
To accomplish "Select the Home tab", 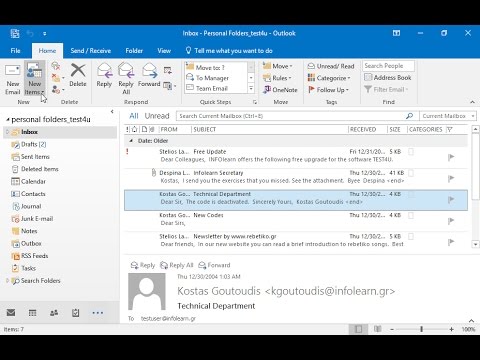I will pyautogui.click(x=47, y=51).
